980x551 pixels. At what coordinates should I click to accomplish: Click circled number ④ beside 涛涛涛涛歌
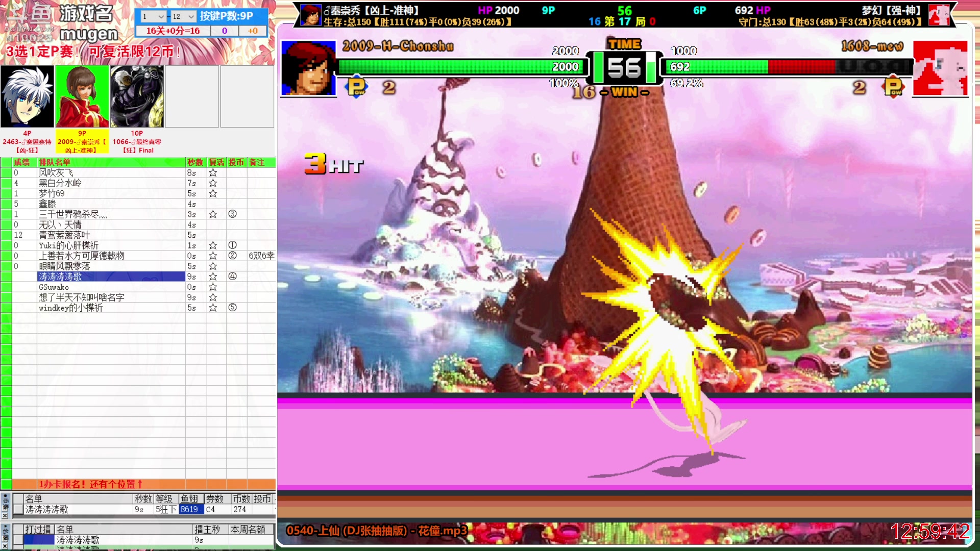(x=232, y=277)
